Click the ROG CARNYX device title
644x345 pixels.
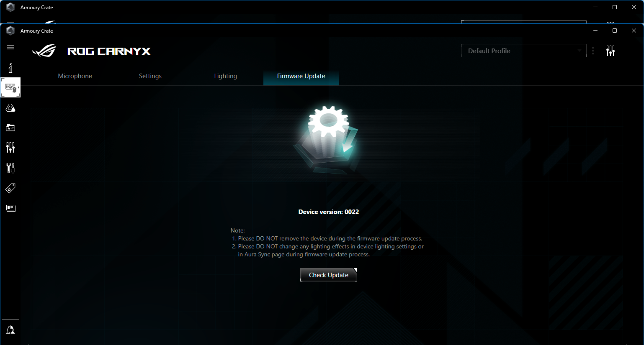point(109,51)
